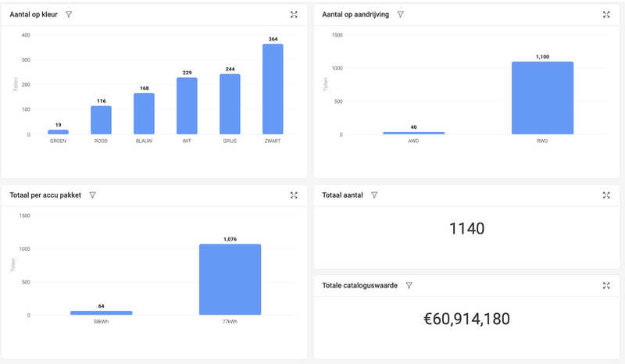625x364 pixels.
Task: Click the 58kWh bar showing 64
Action: [x=101, y=312]
